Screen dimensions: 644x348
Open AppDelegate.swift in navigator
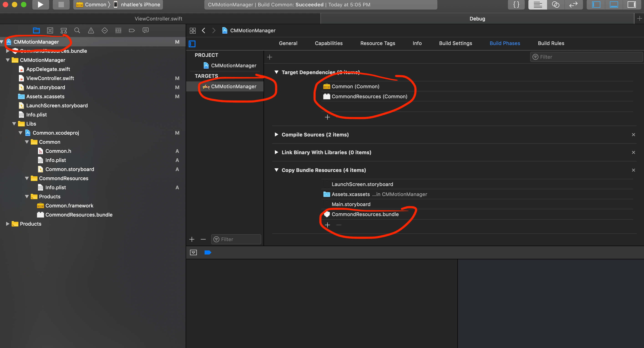(48, 69)
